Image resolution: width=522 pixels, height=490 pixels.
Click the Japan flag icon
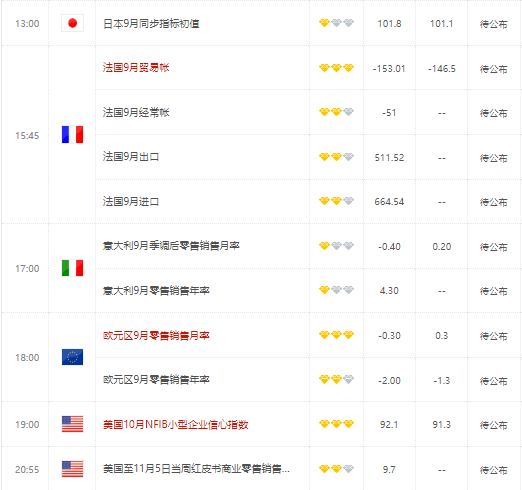pyautogui.click(x=72, y=23)
